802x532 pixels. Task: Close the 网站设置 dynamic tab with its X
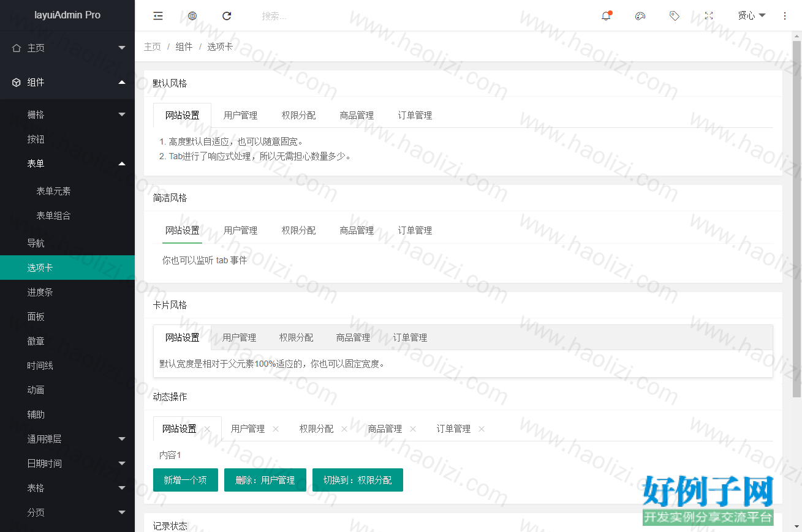tap(207, 429)
